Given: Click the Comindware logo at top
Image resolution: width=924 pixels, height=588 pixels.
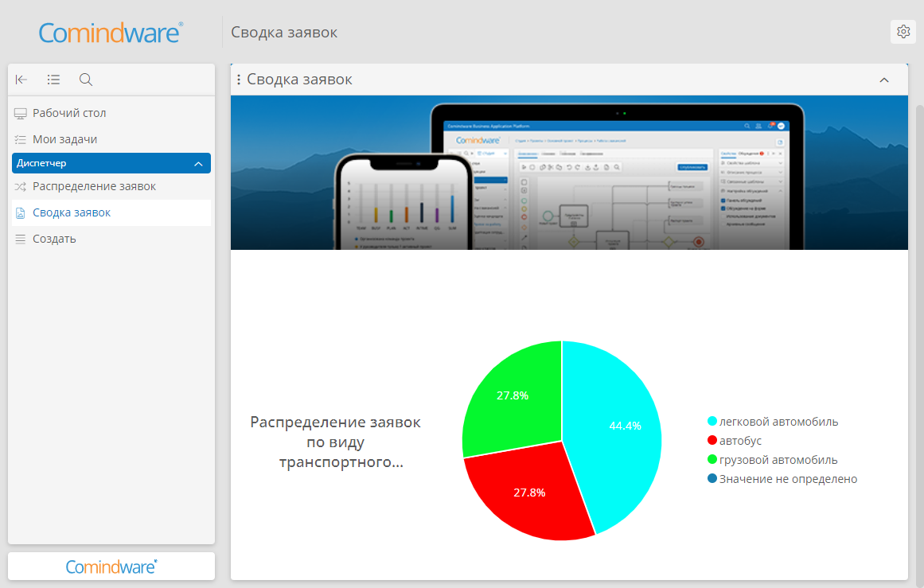Looking at the screenshot, I should pyautogui.click(x=111, y=33).
